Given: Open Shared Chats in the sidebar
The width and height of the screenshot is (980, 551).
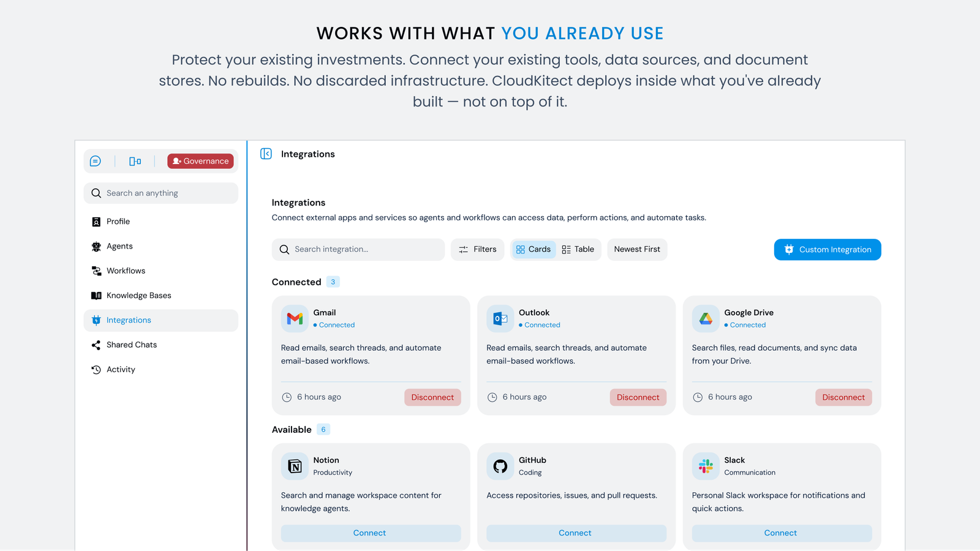Looking at the screenshot, I should (131, 345).
